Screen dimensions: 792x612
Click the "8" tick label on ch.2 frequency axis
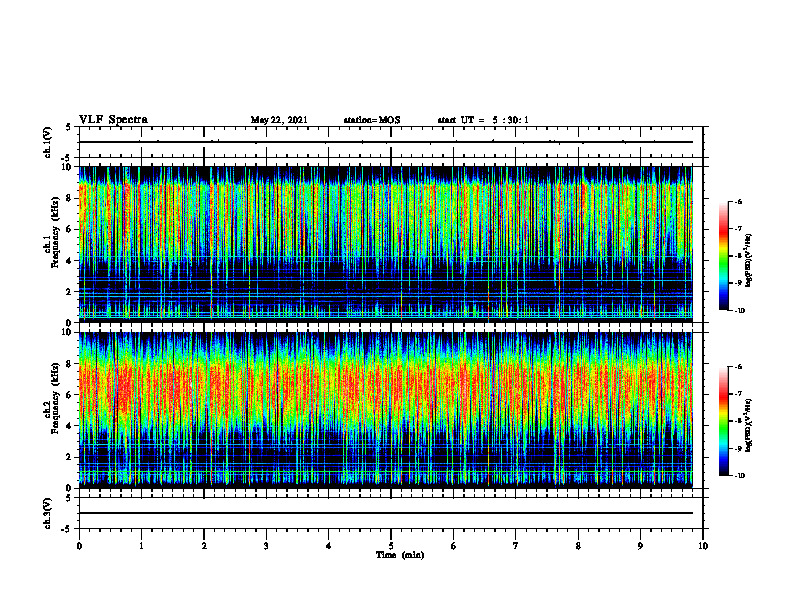coord(69,364)
